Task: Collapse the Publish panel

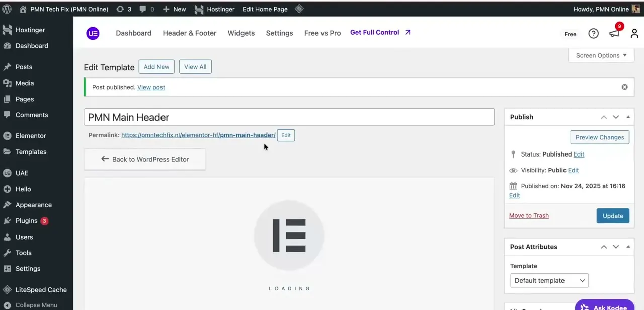Action: coord(628,117)
